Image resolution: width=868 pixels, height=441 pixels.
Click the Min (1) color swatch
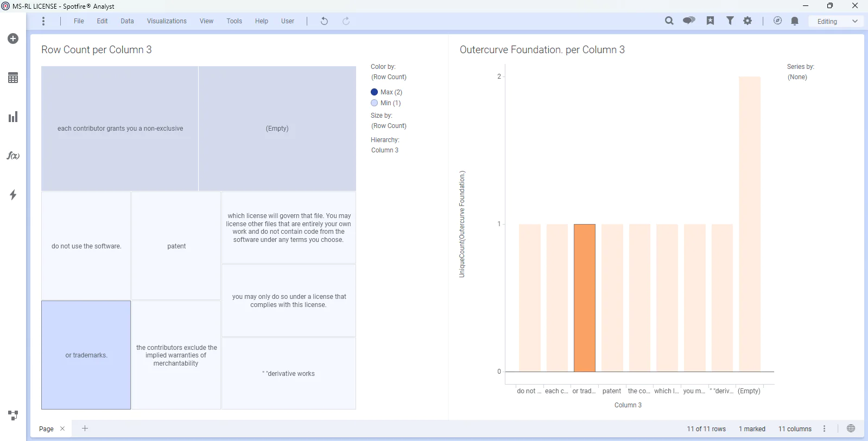[374, 103]
